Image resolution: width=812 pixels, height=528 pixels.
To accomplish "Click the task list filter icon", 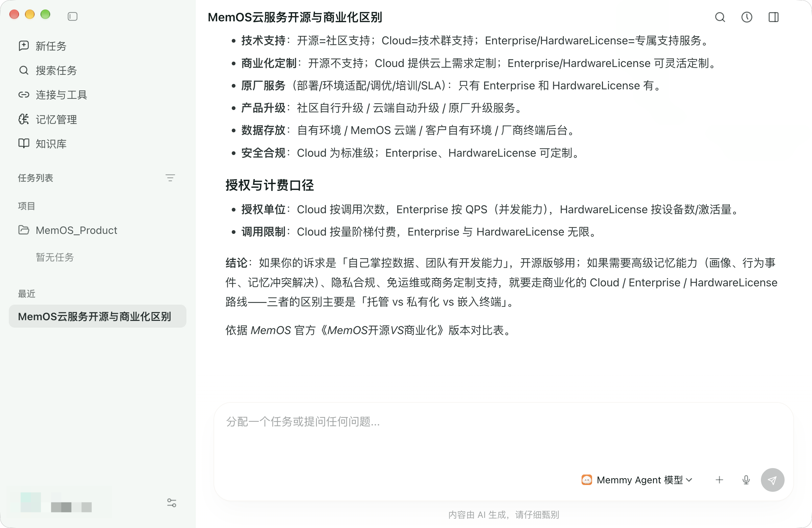I will pyautogui.click(x=170, y=177).
